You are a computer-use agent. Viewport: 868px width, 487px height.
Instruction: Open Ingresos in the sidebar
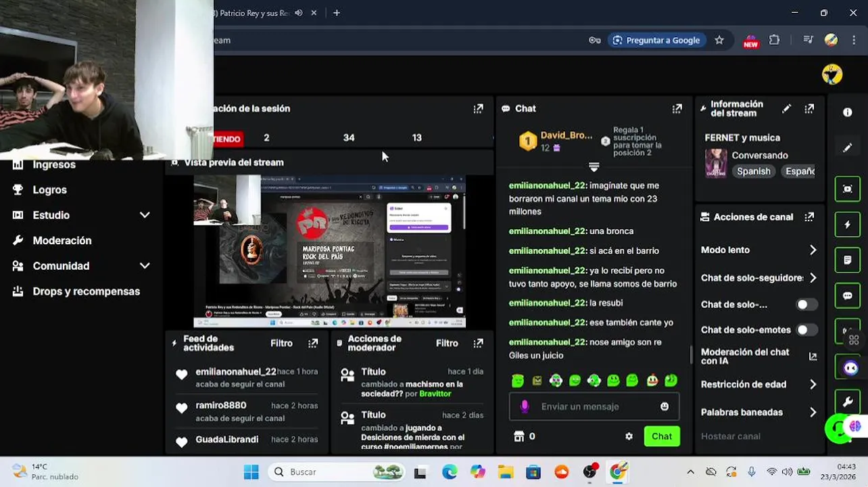point(54,164)
